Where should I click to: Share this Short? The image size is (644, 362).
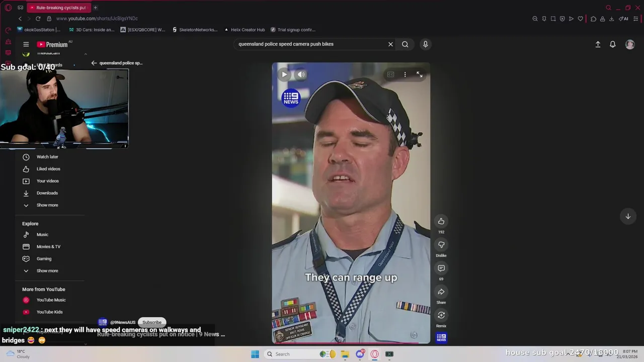(441, 292)
